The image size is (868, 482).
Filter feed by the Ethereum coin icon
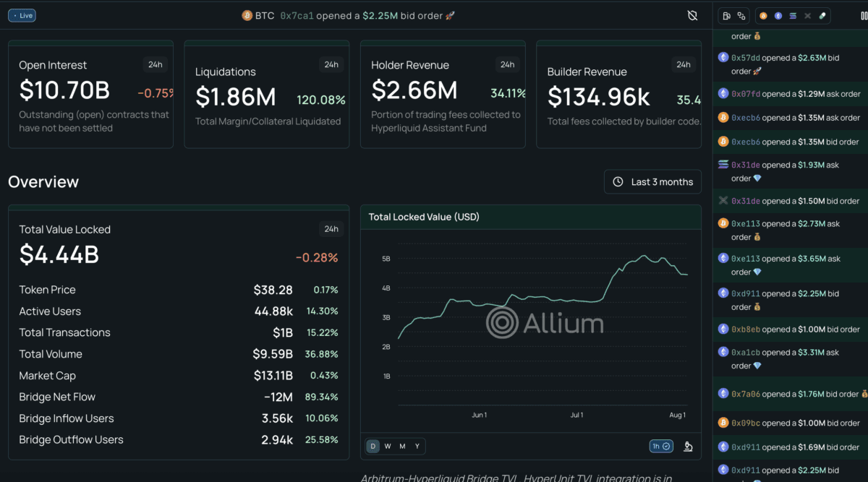click(778, 16)
